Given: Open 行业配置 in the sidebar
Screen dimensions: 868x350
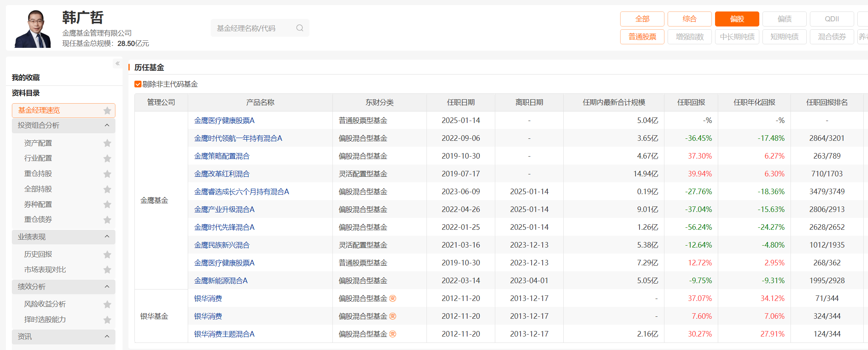Looking at the screenshot, I should [38, 158].
